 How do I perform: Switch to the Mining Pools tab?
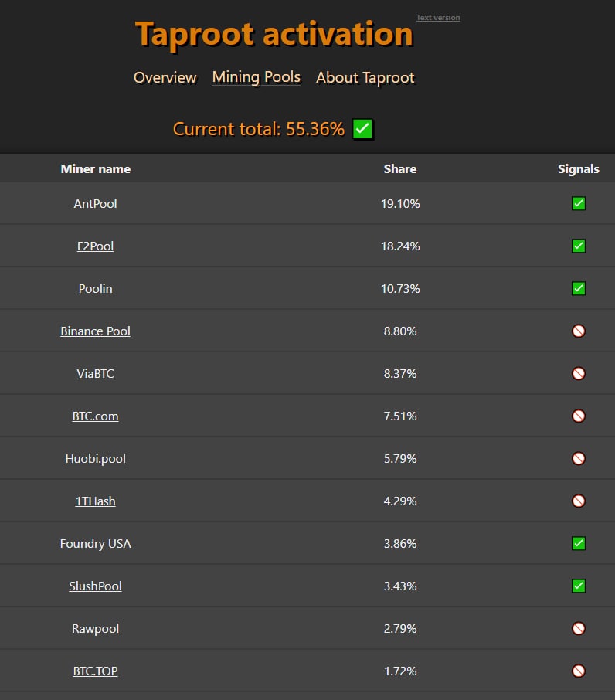pyautogui.click(x=257, y=77)
